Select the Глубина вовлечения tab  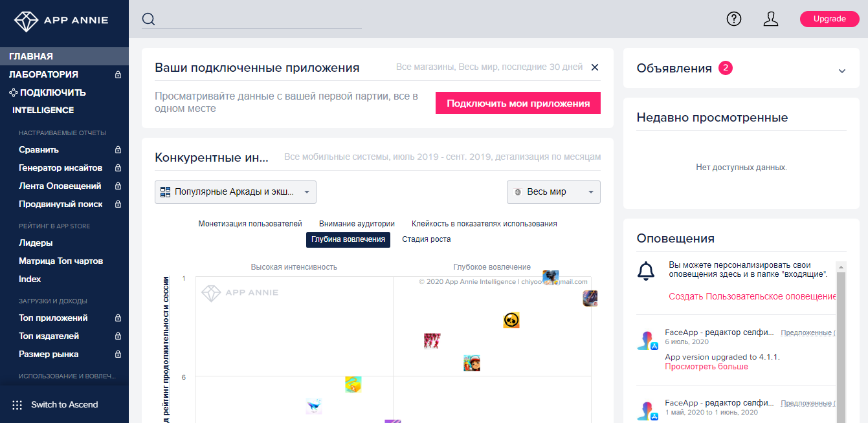tap(348, 239)
